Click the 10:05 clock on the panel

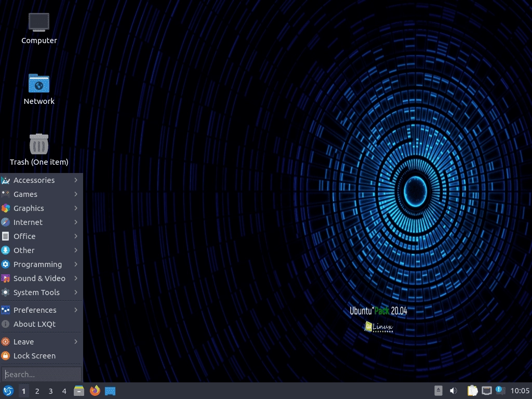click(520, 391)
